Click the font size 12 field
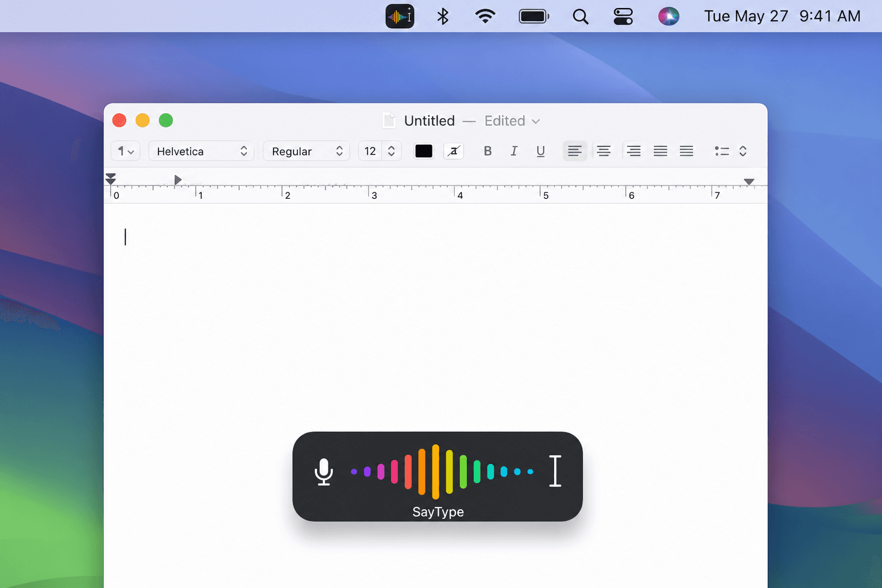This screenshot has height=588, width=882. 370,151
